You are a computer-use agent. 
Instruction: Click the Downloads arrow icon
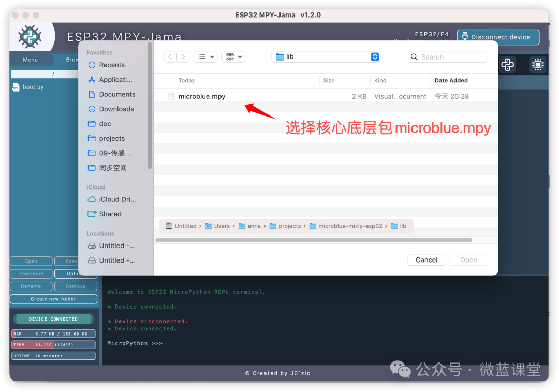click(92, 109)
